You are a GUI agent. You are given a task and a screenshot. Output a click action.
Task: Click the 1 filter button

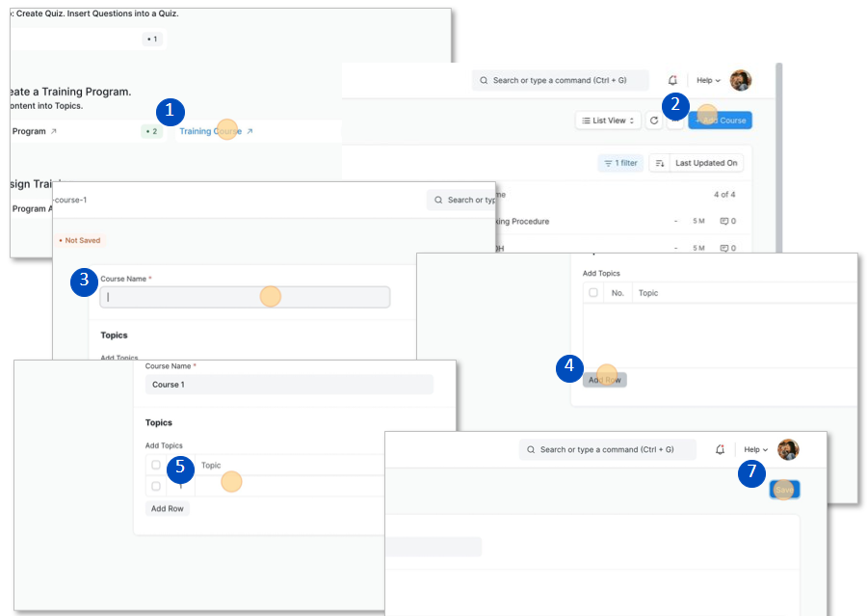pyautogui.click(x=620, y=163)
